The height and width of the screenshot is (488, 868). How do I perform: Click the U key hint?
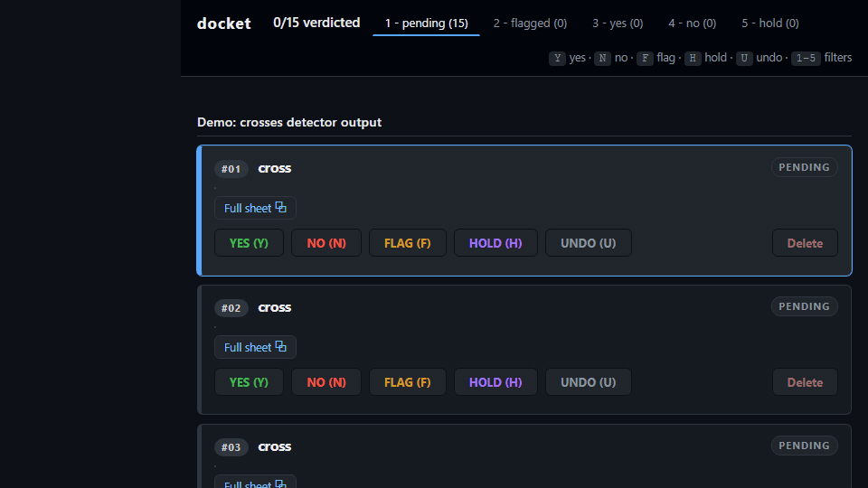[744, 58]
